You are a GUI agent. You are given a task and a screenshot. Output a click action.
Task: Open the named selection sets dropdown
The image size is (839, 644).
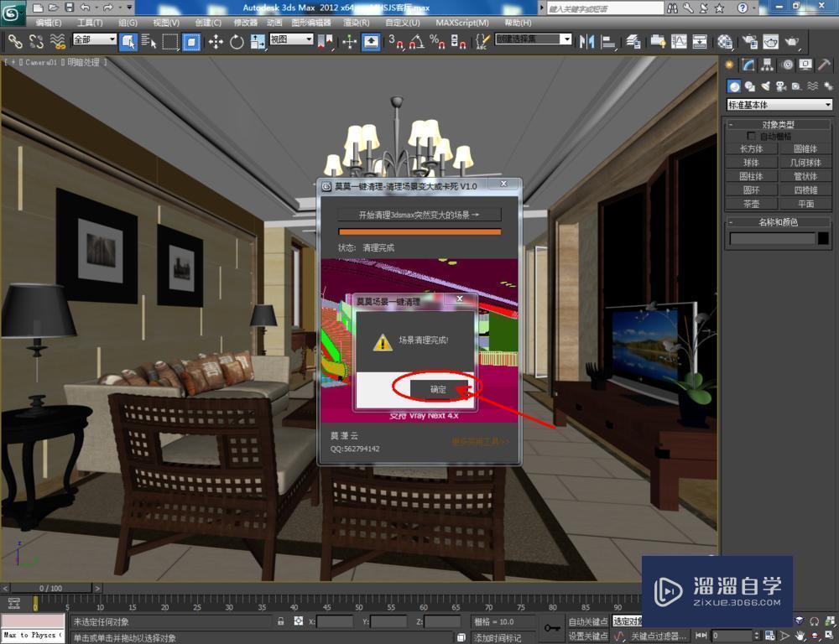(x=534, y=39)
